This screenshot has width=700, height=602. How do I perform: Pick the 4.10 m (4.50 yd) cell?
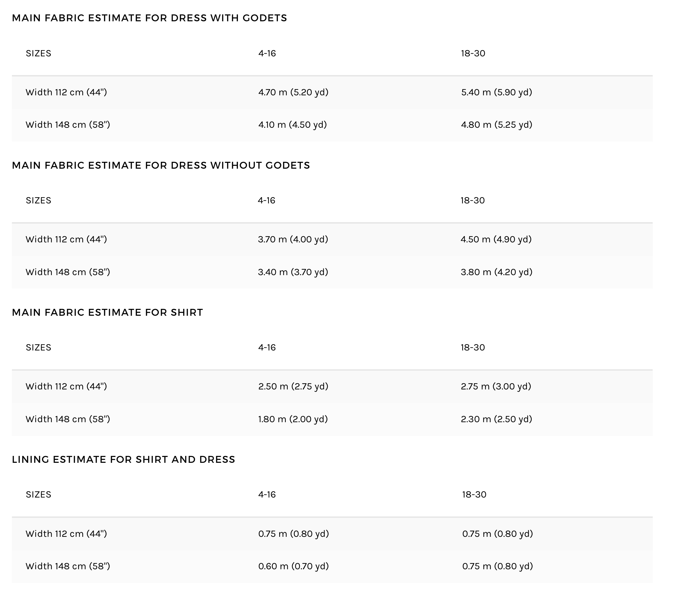(x=292, y=124)
